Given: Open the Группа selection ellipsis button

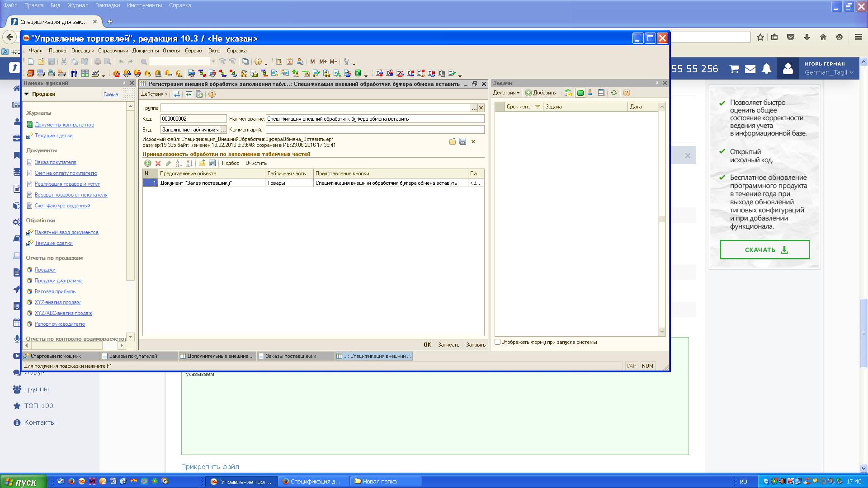Looking at the screenshot, I should [x=474, y=108].
